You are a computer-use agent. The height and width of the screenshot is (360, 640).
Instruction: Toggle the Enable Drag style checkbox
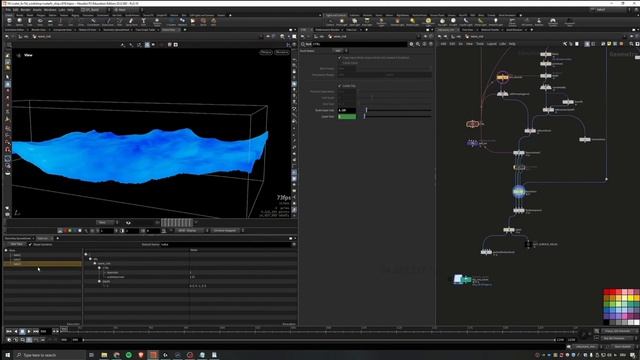[x=340, y=86]
